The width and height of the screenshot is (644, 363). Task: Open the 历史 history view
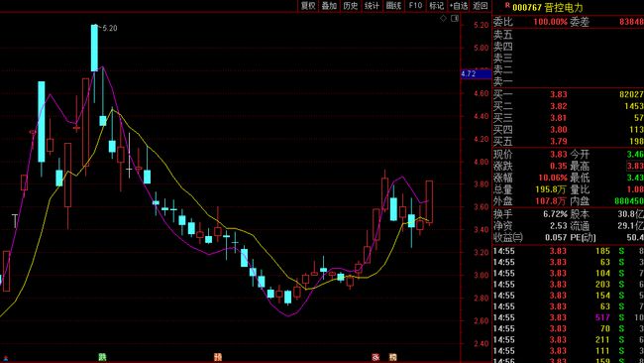351,6
